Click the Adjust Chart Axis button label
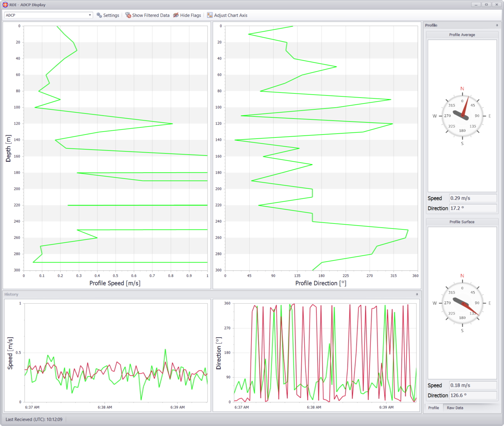 tap(231, 15)
